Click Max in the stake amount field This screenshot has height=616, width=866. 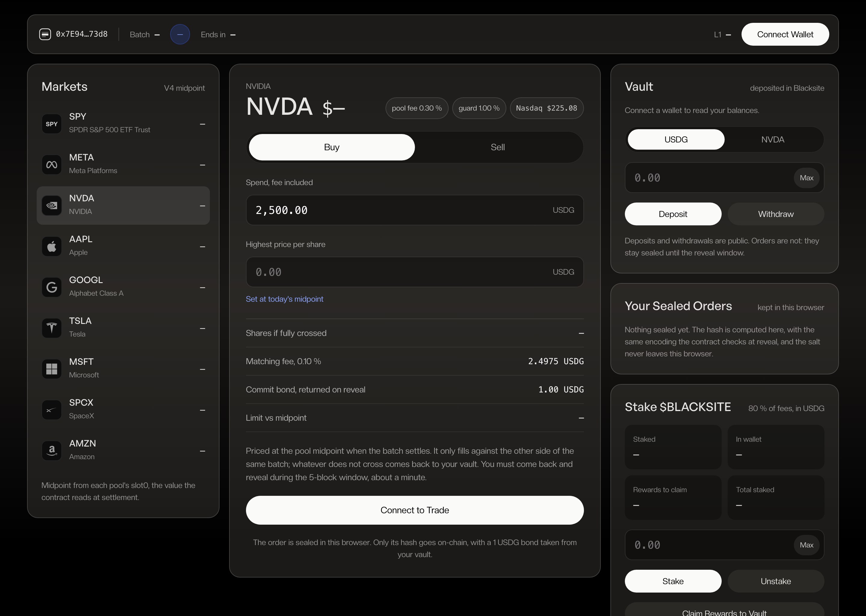pyautogui.click(x=806, y=545)
